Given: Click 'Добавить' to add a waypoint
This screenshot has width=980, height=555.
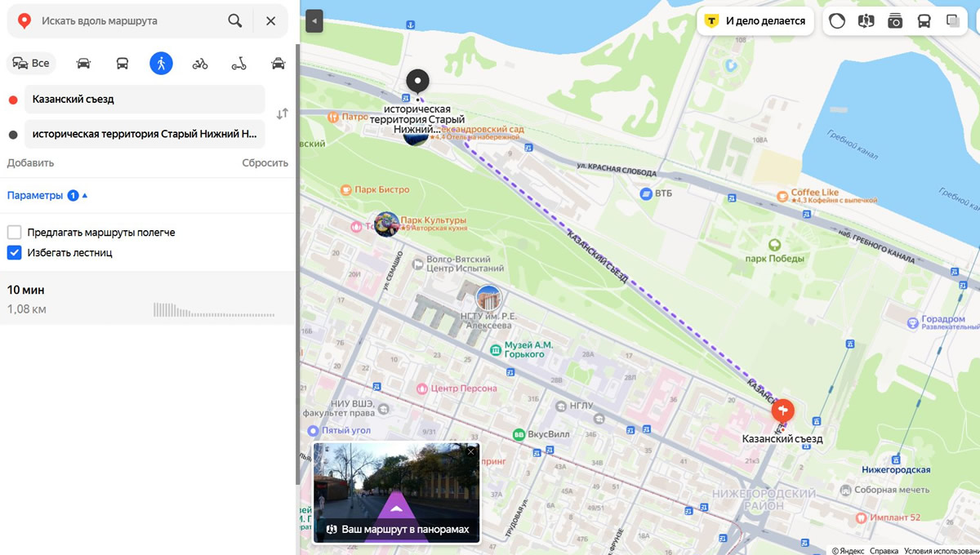Looking at the screenshot, I should [x=30, y=162].
